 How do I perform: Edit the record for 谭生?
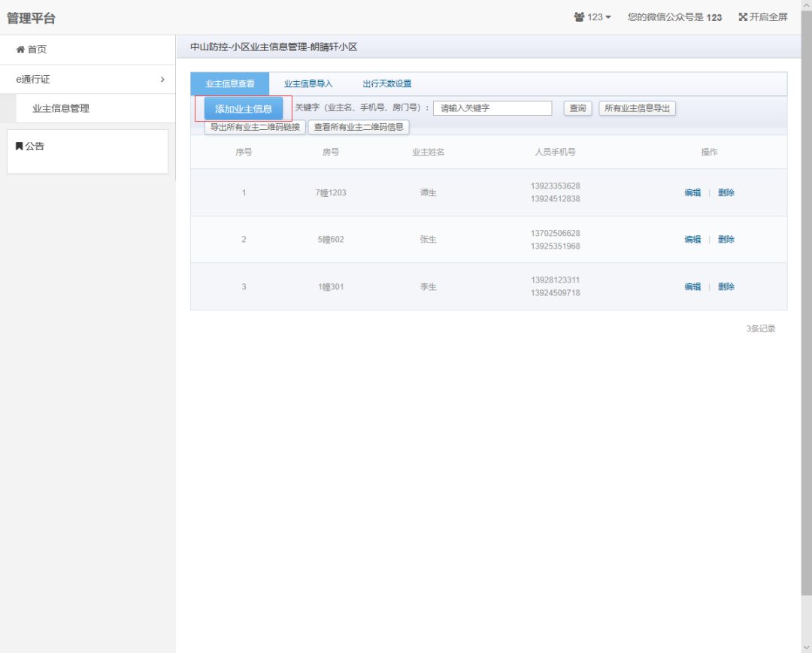(x=692, y=192)
